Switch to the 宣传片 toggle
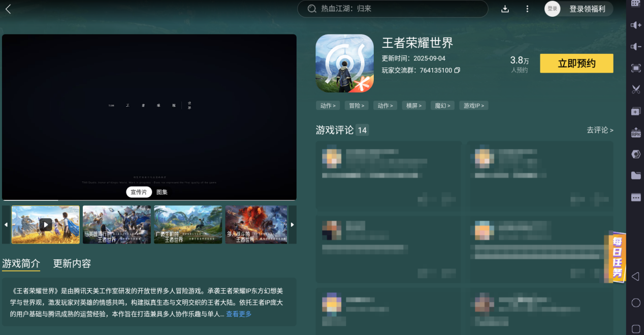 coord(139,192)
